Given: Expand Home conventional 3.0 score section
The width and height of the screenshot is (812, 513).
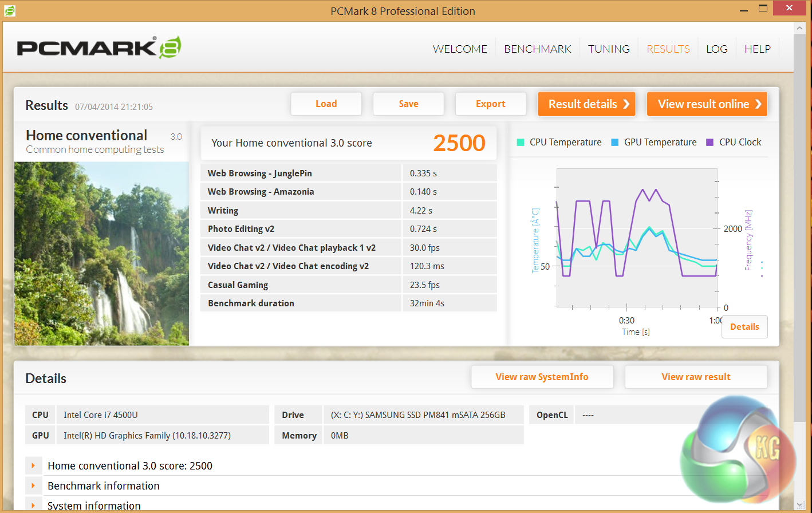Looking at the screenshot, I should 33,466.
